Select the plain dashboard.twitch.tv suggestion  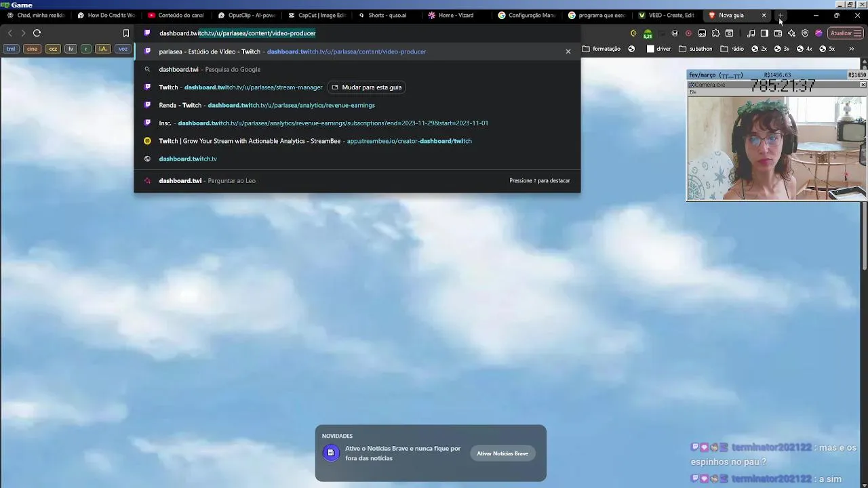tap(357, 159)
